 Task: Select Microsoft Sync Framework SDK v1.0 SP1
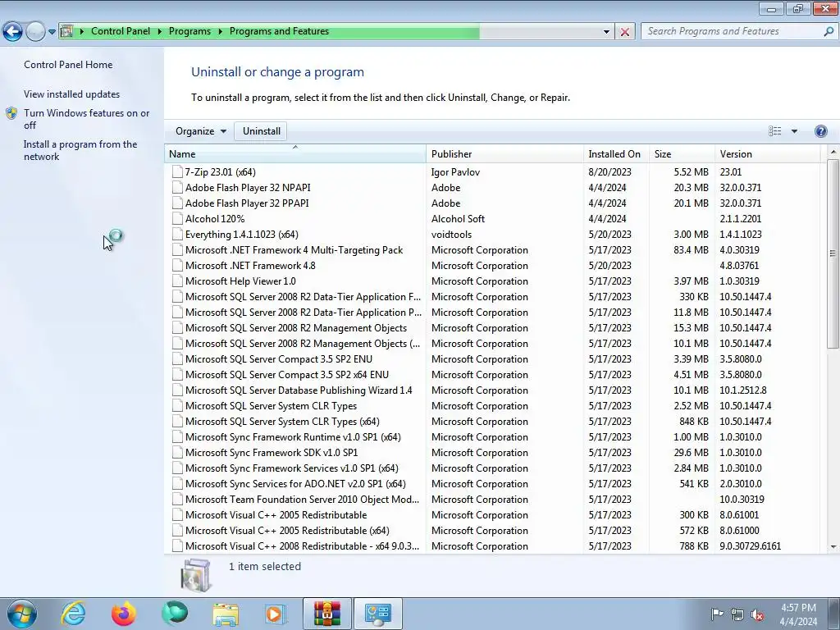(x=271, y=452)
